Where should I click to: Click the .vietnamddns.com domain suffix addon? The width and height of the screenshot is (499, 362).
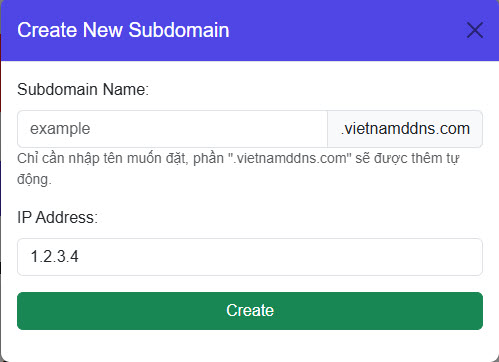(x=405, y=129)
